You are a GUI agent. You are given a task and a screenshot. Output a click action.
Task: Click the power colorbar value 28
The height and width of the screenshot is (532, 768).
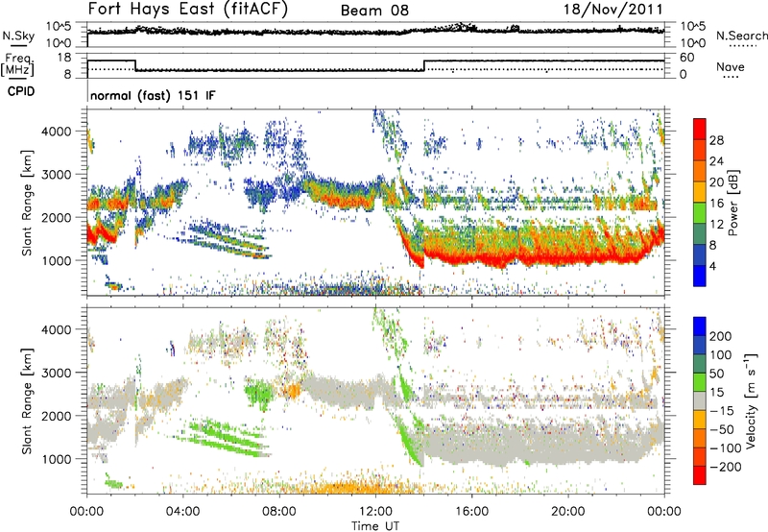point(716,140)
